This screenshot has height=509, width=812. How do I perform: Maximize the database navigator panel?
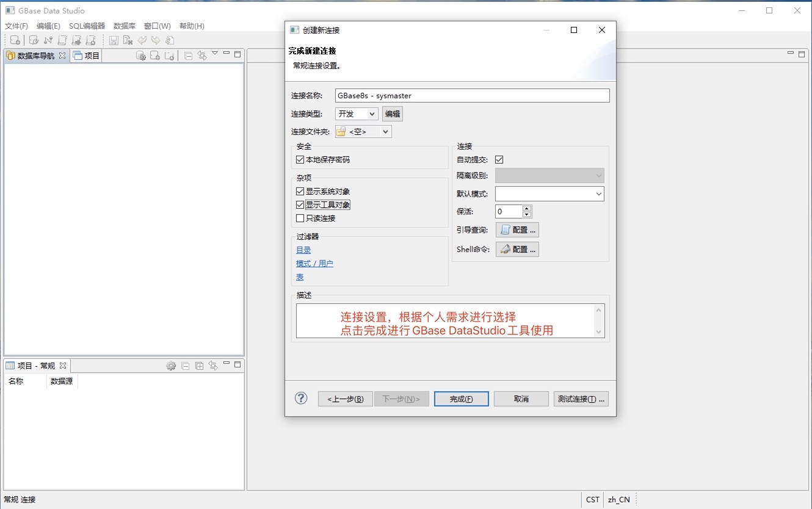point(237,54)
